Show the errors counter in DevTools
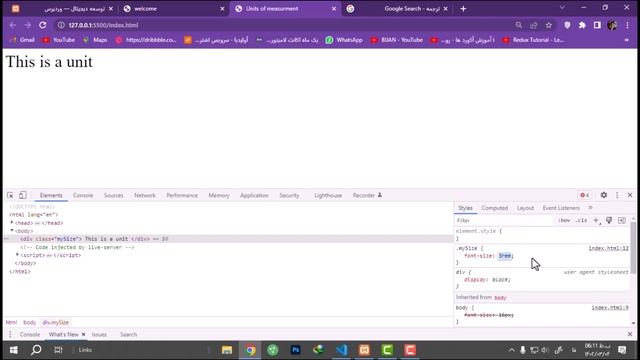Image resolution: width=640 pixels, height=360 pixels. [584, 195]
